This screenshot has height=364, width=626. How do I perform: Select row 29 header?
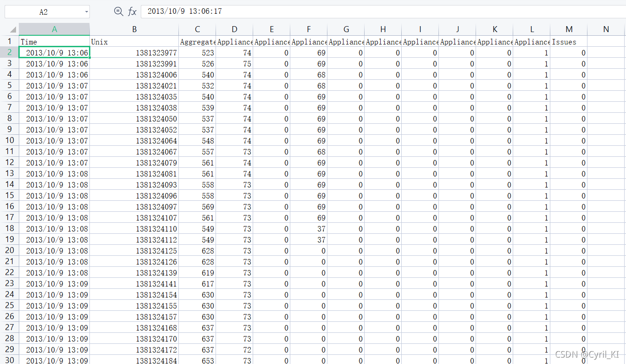click(x=10, y=349)
